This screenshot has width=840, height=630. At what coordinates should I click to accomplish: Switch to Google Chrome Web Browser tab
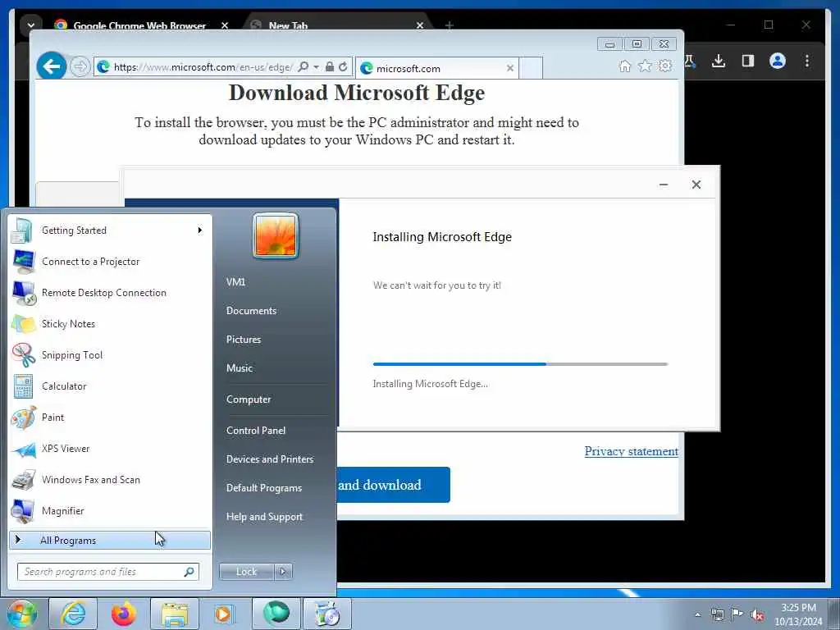coord(140,25)
